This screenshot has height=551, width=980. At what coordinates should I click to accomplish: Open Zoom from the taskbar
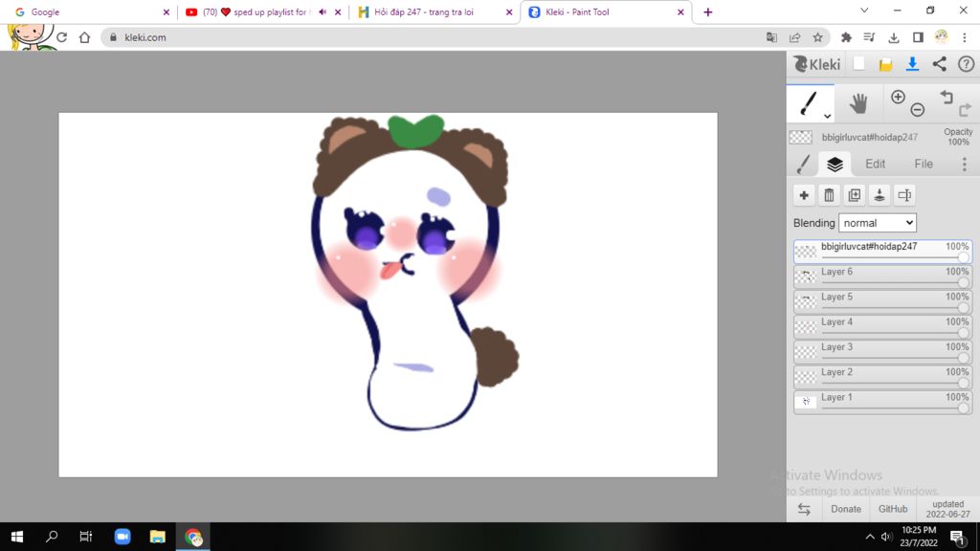[x=122, y=537]
